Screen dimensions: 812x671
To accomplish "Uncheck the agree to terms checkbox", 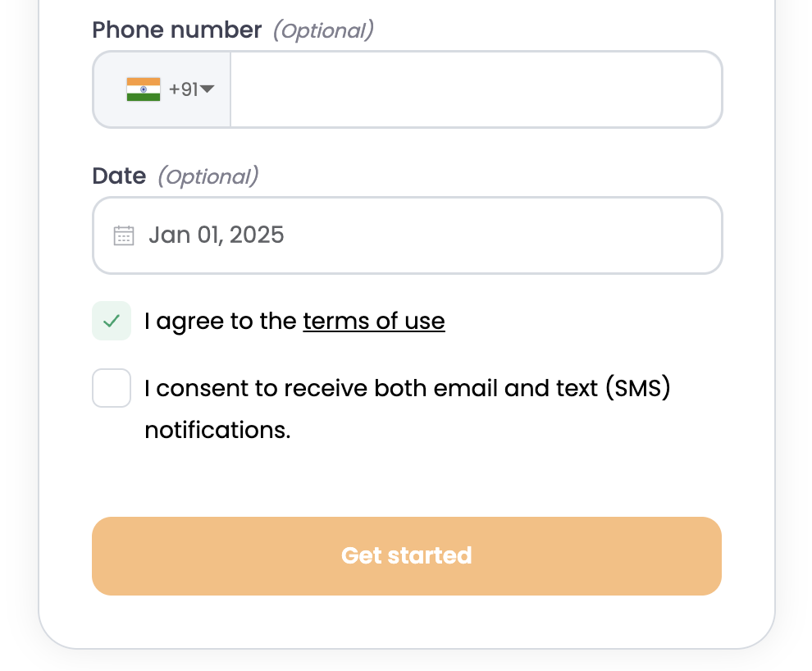I will coord(112,321).
